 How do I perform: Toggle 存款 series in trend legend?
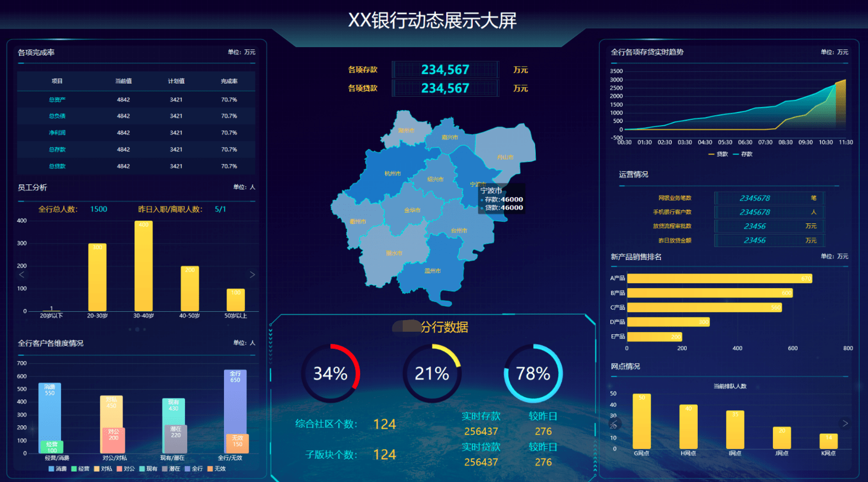tap(743, 154)
